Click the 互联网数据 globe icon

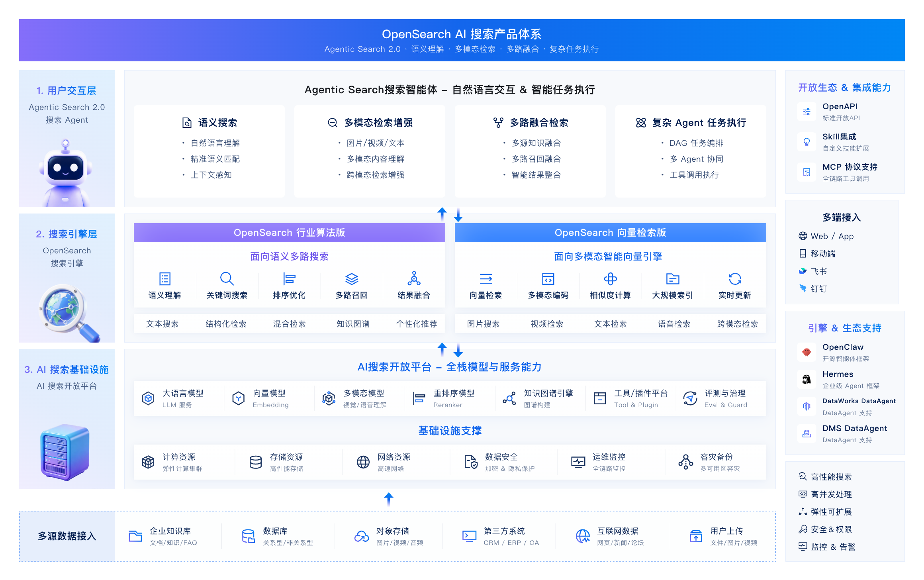[x=583, y=536]
